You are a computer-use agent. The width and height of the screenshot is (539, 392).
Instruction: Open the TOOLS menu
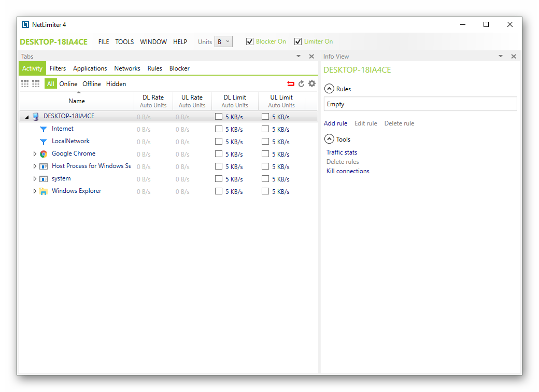(124, 42)
